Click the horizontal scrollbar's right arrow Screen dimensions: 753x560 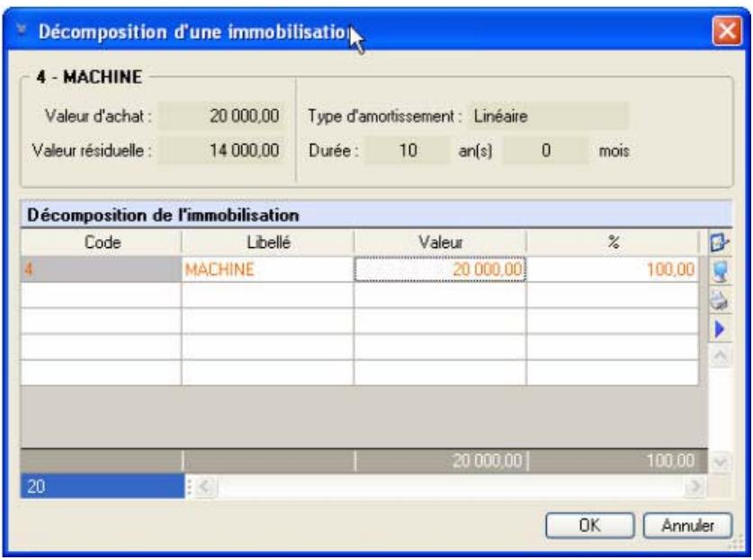pos(695,487)
